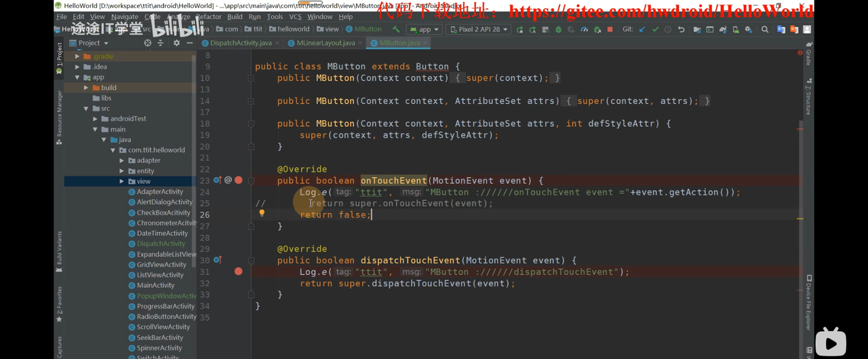Image resolution: width=868 pixels, height=359 pixels.
Task: Toggle the Build Variants tool window
Action: (59, 252)
